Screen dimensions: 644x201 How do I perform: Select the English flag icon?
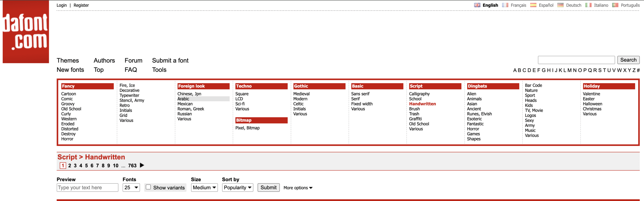tap(477, 5)
